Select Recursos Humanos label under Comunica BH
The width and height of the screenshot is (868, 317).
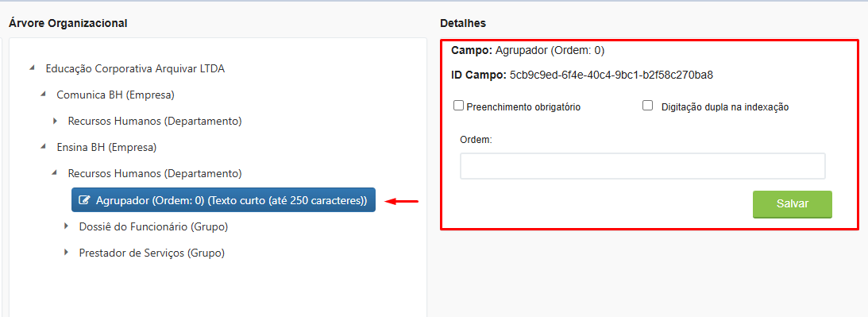tap(155, 121)
